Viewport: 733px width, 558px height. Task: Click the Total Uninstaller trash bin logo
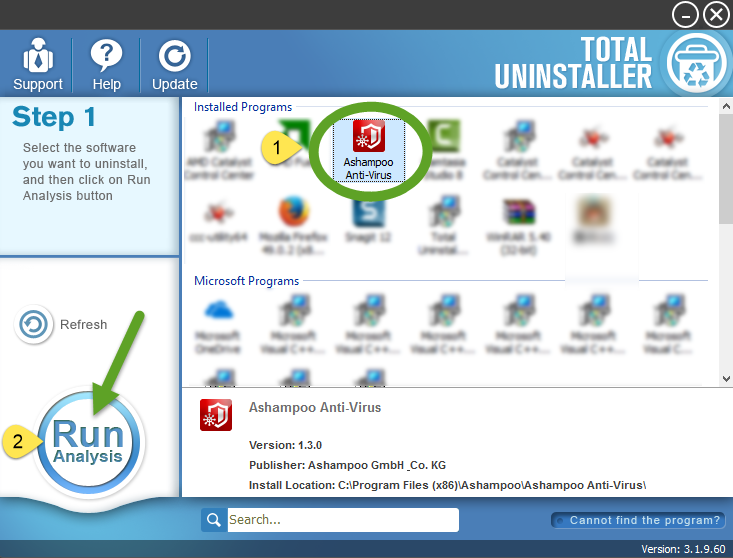pyautogui.click(x=696, y=64)
